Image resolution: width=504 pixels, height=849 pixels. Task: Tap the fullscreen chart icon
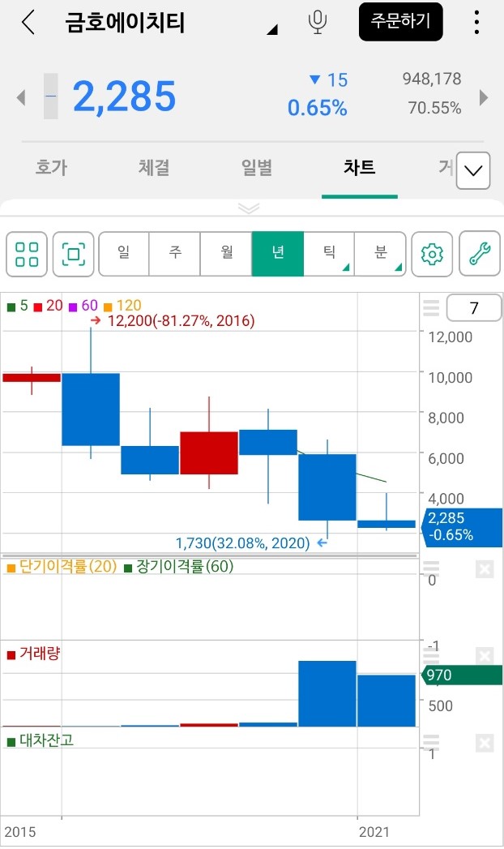coord(74,254)
